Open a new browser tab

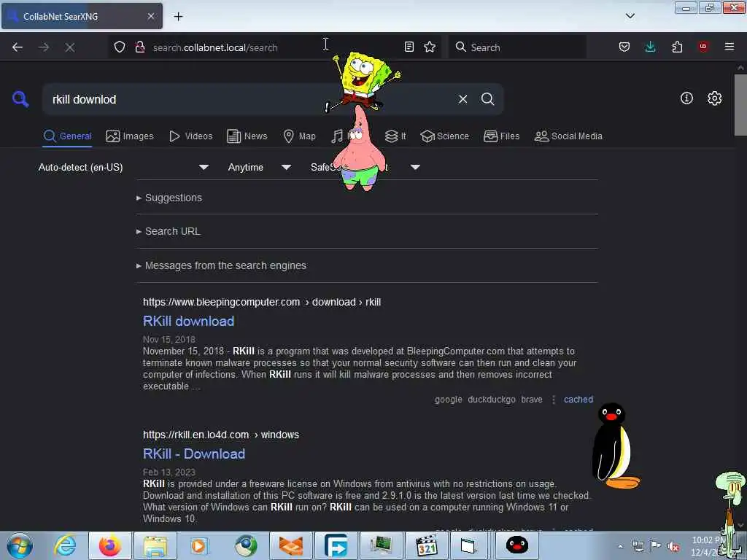(x=178, y=17)
